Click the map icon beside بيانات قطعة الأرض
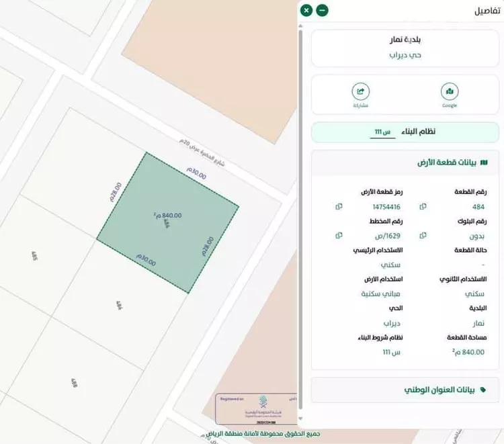The height and width of the screenshot is (444, 504). [484, 163]
